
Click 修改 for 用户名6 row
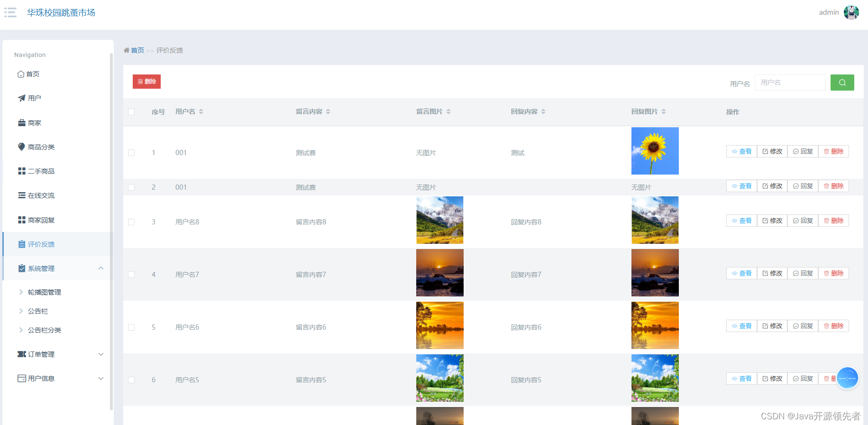point(772,326)
